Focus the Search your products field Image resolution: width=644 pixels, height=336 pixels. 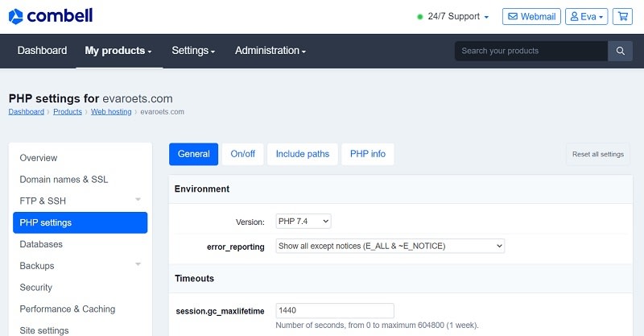tap(531, 51)
